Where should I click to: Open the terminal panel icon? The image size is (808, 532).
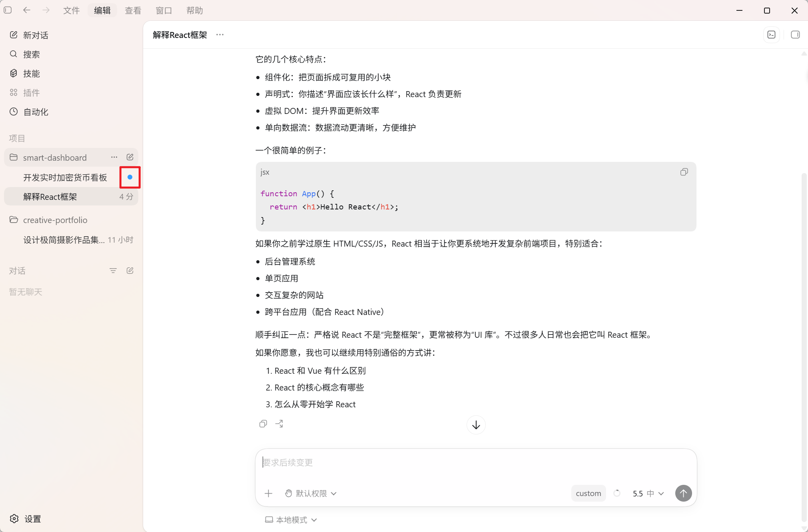pos(772,35)
